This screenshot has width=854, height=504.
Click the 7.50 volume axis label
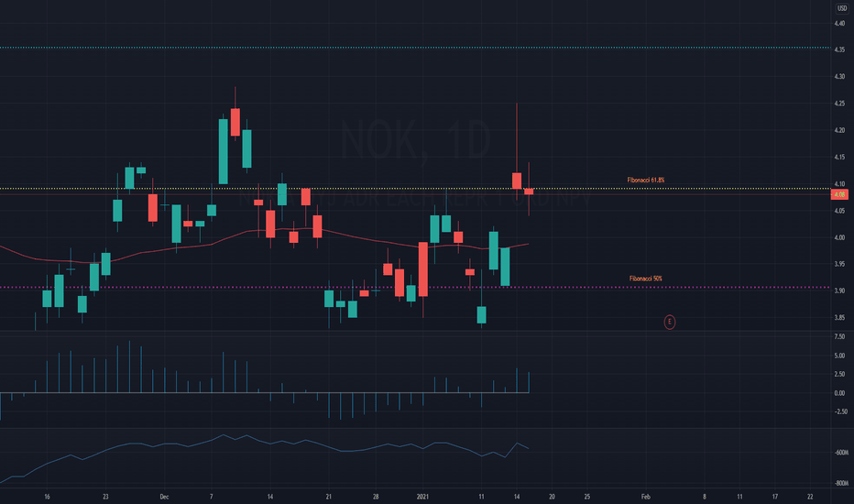pos(839,336)
